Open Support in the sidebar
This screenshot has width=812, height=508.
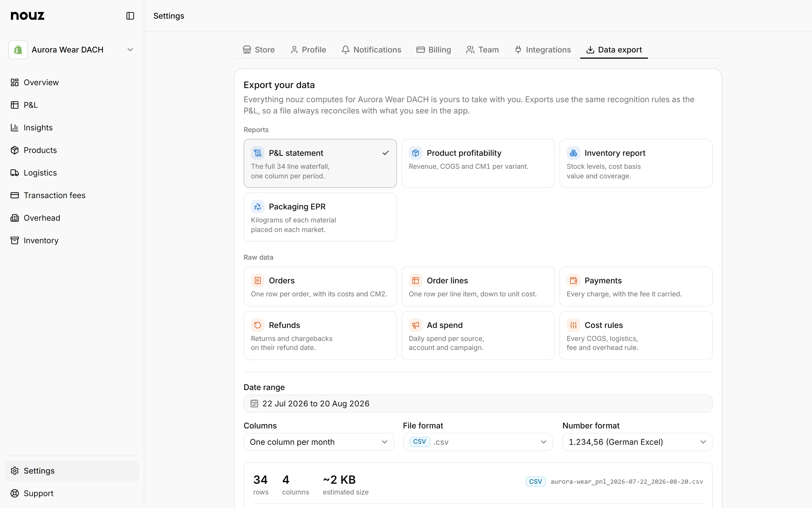coord(72,493)
